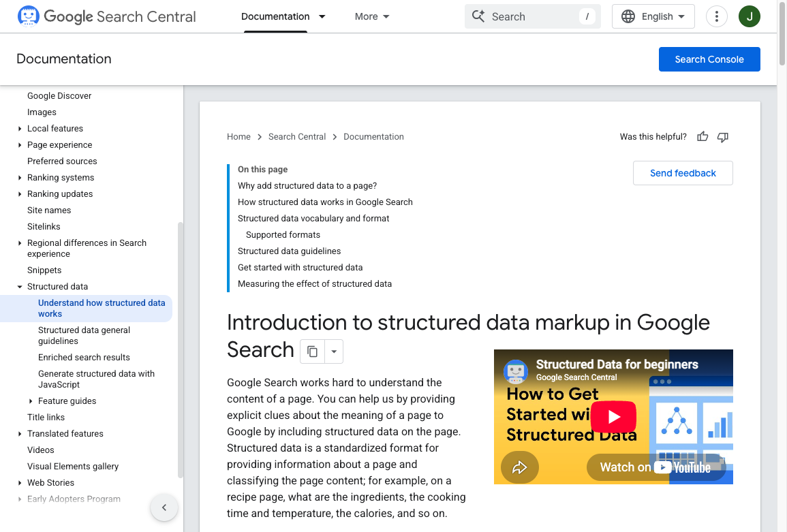Open dropdown arrow next to copy icon
The width and height of the screenshot is (787, 532).
pyautogui.click(x=334, y=351)
